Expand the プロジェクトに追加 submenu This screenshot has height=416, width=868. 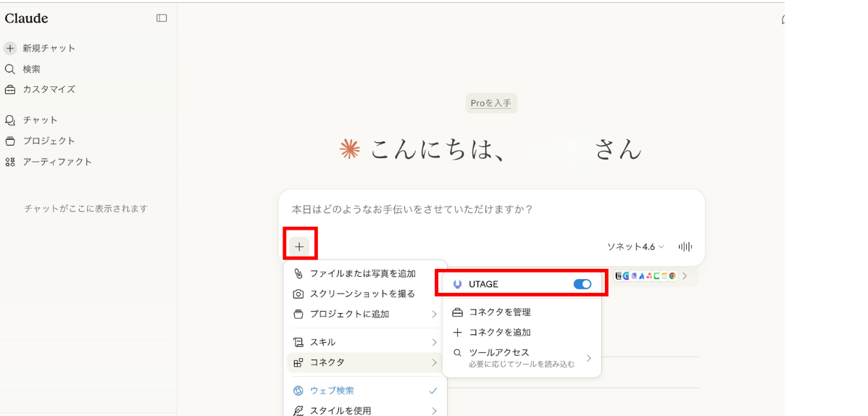(x=366, y=315)
